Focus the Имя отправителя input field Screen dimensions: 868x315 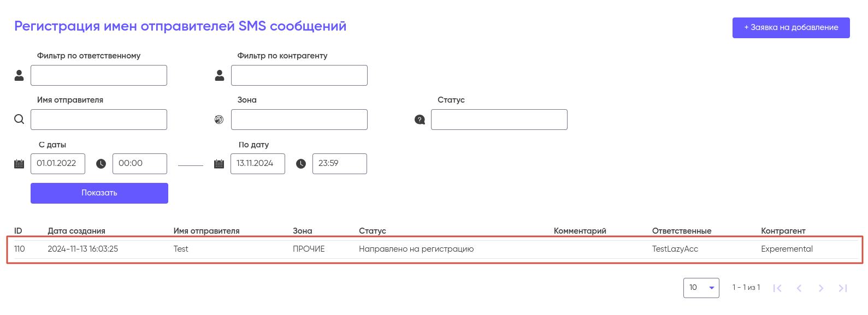(x=99, y=120)
